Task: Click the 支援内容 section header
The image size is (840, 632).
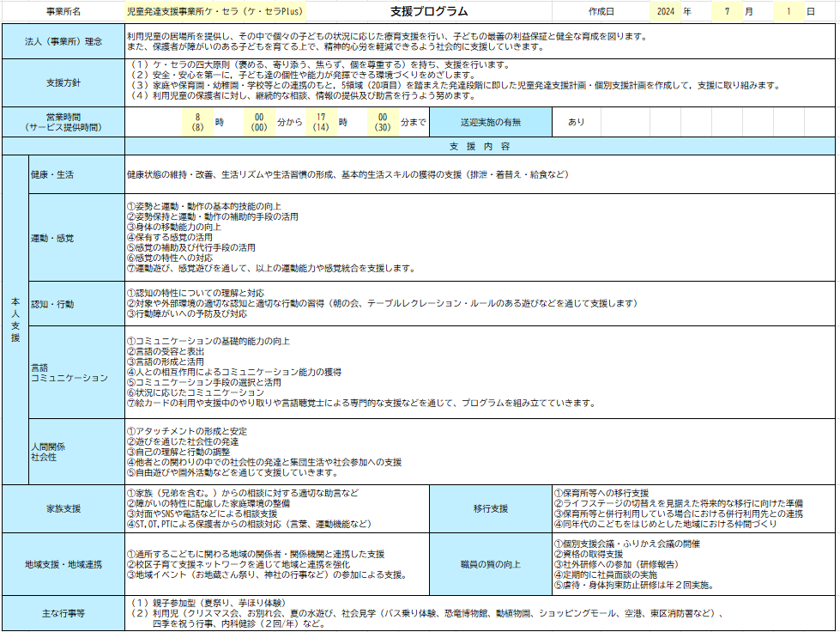Action: point(480,147)
